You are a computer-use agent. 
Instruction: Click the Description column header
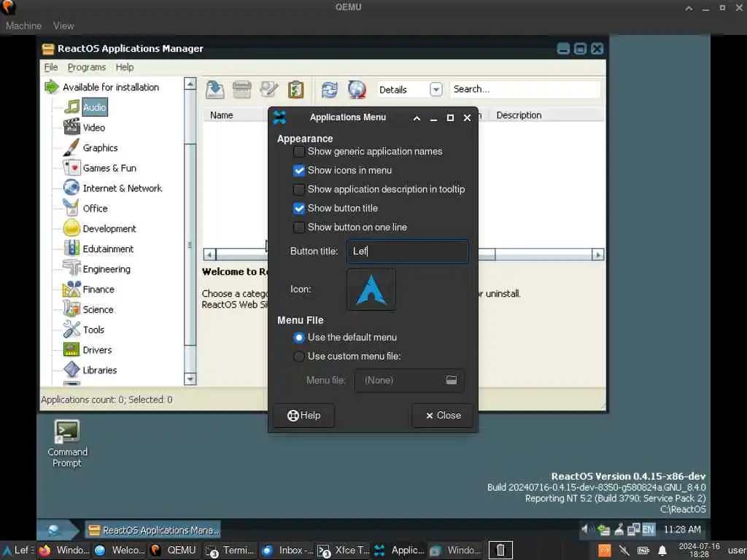(519, 115)
